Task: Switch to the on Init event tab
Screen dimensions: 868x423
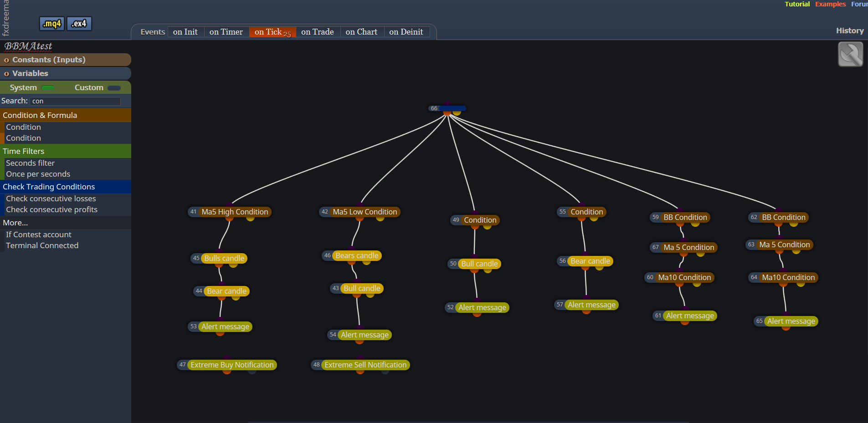Action: click(x=185, y=32)
